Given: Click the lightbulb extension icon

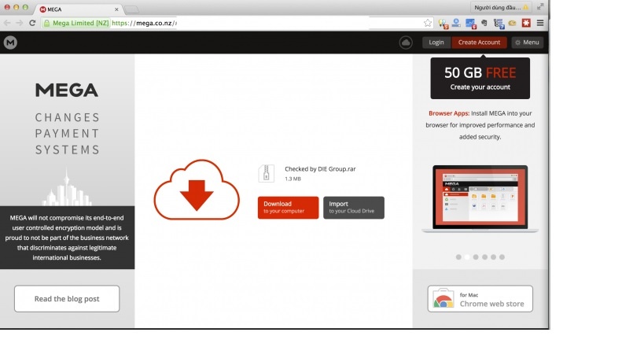Looking at the screenshot, I should coord(443,24).
